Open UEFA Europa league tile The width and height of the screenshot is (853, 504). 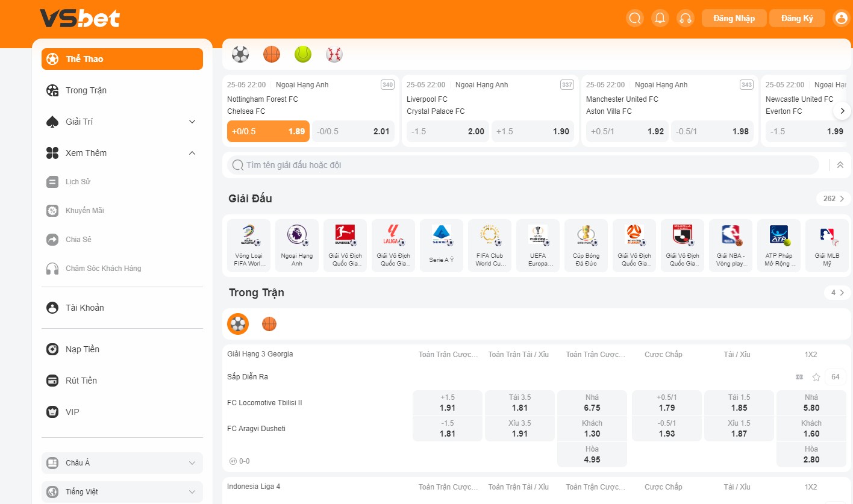point(538,246)
